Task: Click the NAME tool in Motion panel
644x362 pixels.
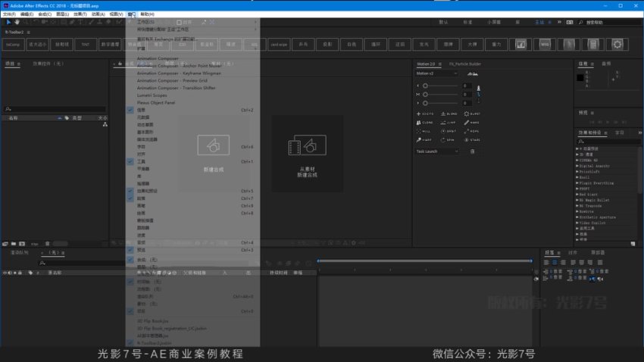Action: click(x=472, y=123)
